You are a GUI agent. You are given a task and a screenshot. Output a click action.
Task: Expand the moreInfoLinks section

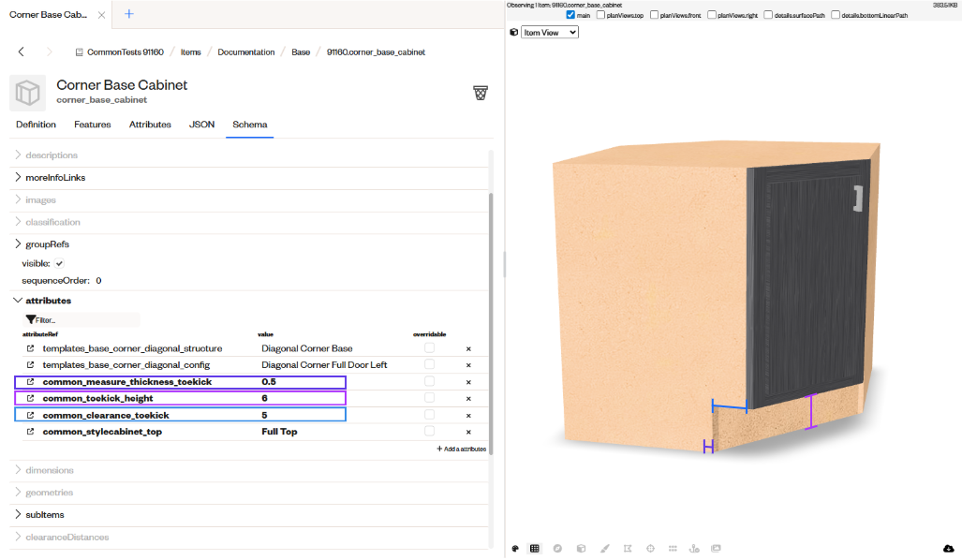(x=18, y=177)
